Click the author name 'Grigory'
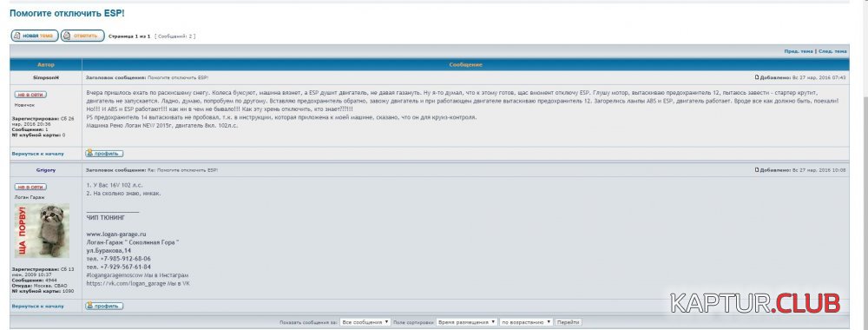868x330 pixels. 46,170
